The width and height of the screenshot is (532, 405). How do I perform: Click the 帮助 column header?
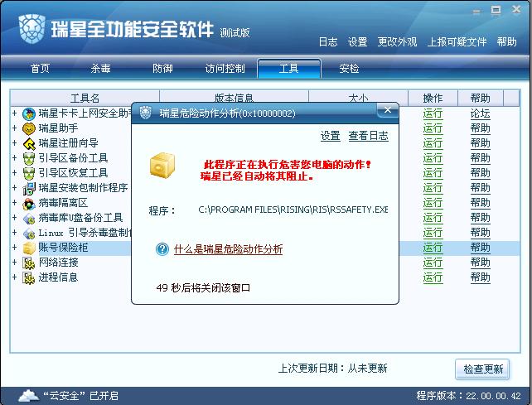point(481,99)
